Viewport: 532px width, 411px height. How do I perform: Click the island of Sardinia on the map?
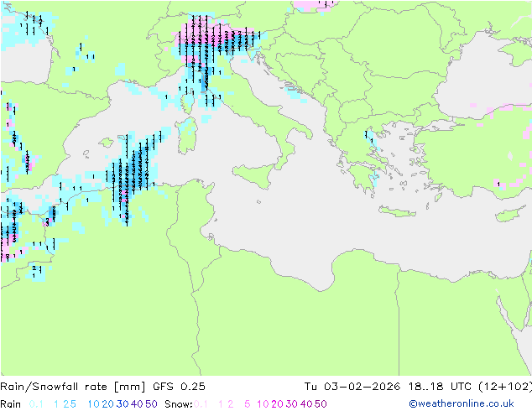[187, 136]
